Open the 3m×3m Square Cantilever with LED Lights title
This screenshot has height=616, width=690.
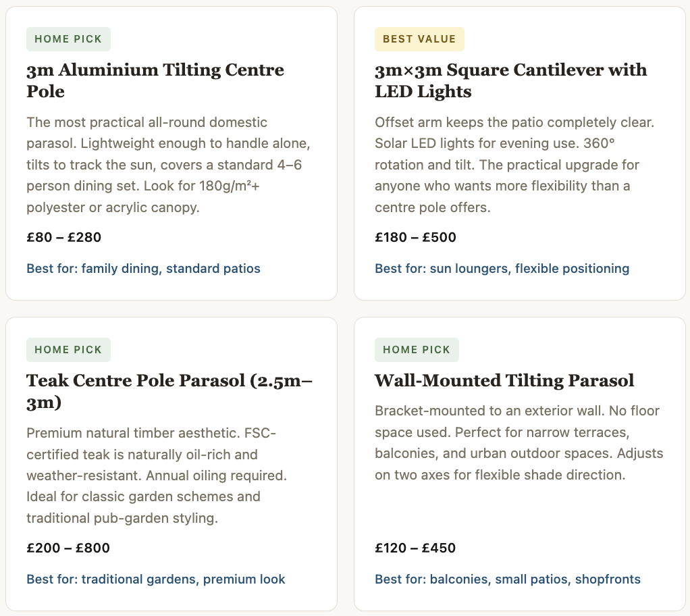coord(511,80)
